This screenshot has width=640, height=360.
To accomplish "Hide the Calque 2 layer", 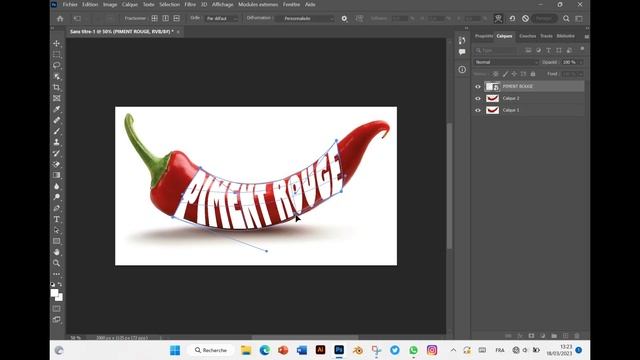I will pos(478,98).
